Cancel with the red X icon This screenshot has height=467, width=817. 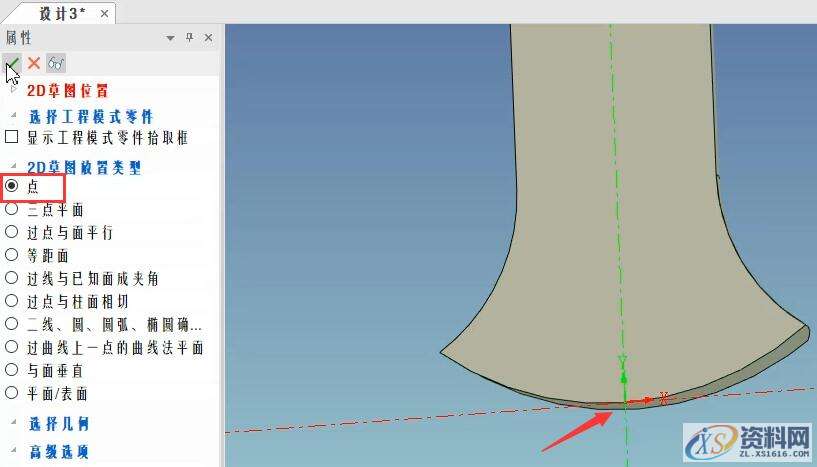coord(34,63)
